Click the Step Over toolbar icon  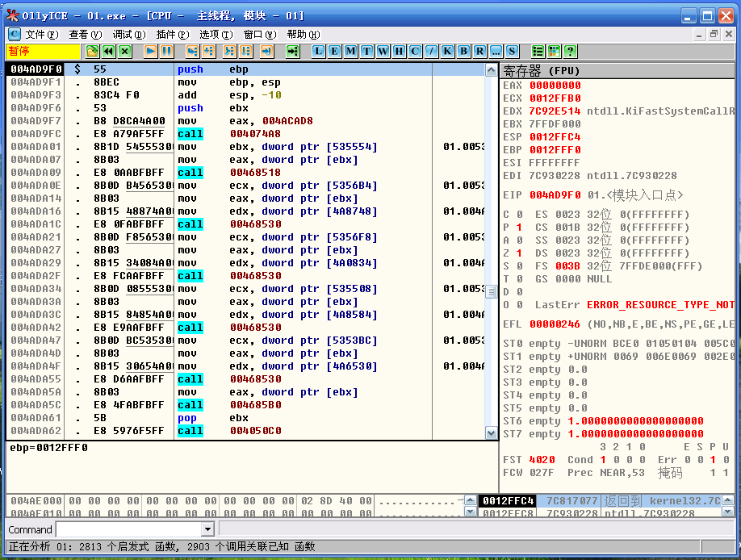[x=208, y=51]
